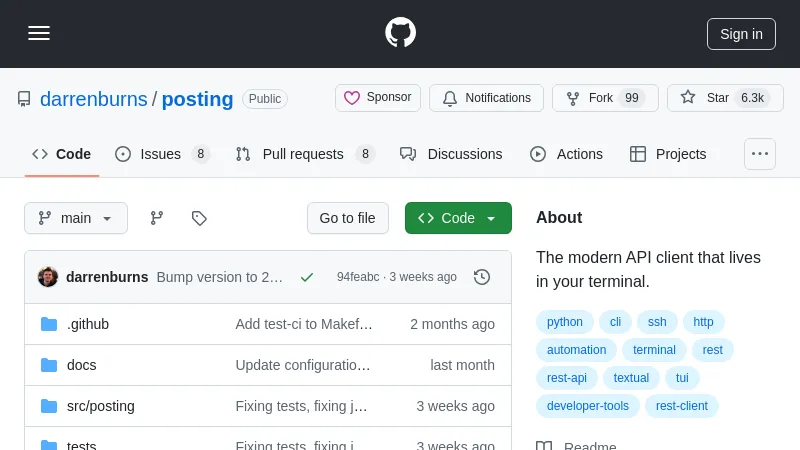The image size is (800, 450).
Task: Expand the main branch dropdown
Action: tap(76, 218)
